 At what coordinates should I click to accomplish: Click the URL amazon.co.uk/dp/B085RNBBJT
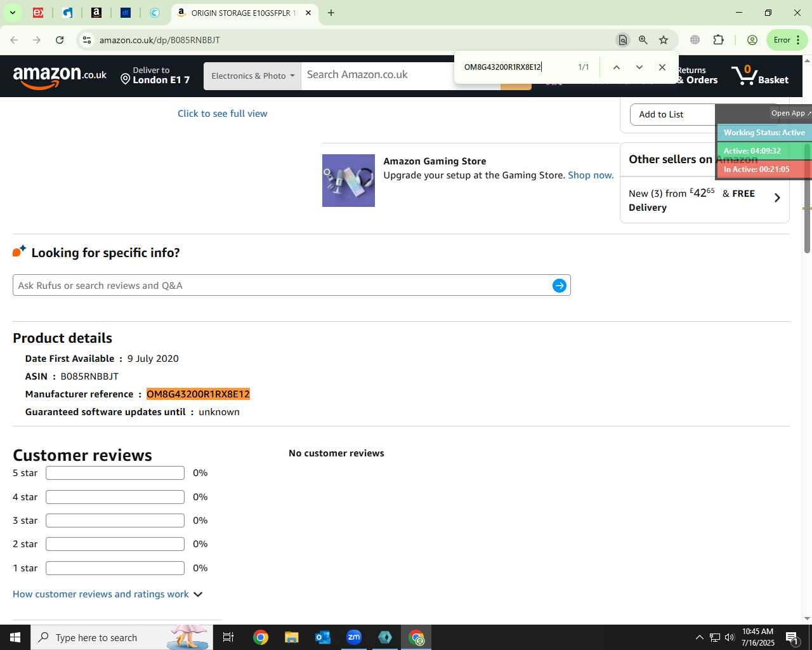[x=160, y=40]
